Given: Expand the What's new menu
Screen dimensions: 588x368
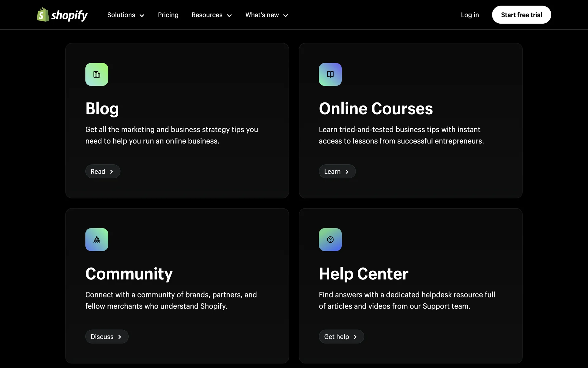Looking at the screenshot, I should [266, 15].
